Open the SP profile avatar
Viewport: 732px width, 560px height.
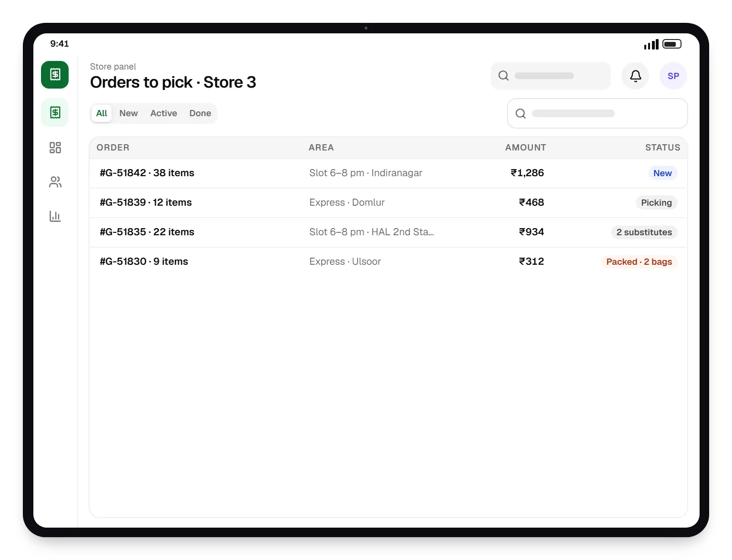pyautogui.click(x=673, y=76)
